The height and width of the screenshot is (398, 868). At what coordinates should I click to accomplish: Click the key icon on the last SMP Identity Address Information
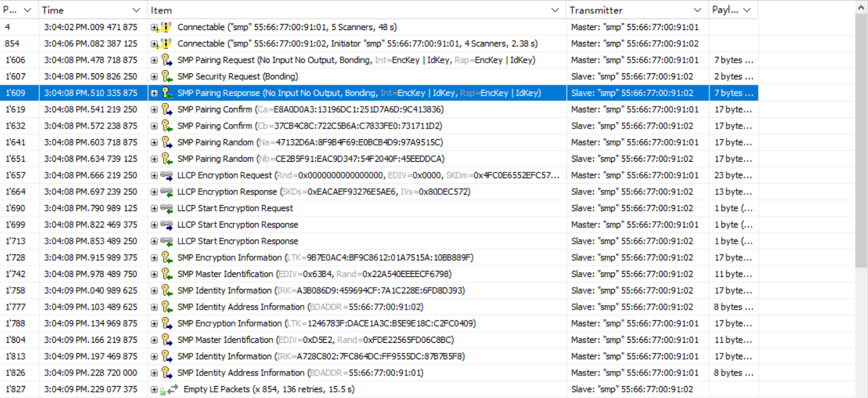(167, 372)
